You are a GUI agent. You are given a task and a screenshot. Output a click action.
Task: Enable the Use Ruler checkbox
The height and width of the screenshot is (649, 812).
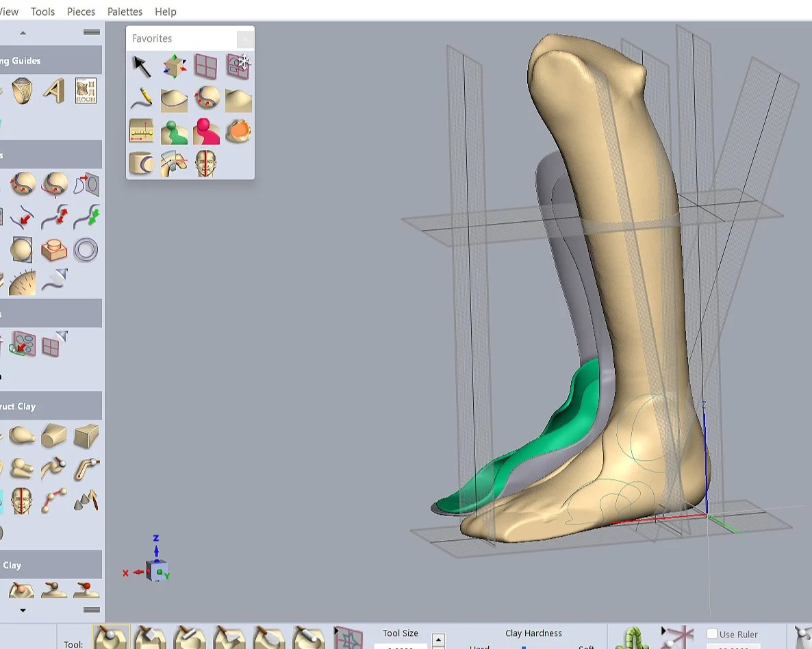pyautogui.click(x=712, y=634)
